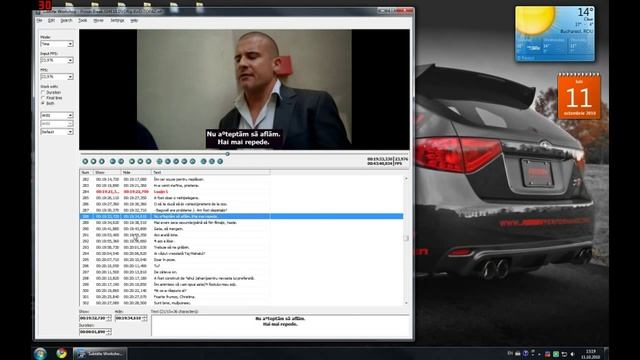Open the FPS dropdown below Input FPS

[x=57, y=77]
